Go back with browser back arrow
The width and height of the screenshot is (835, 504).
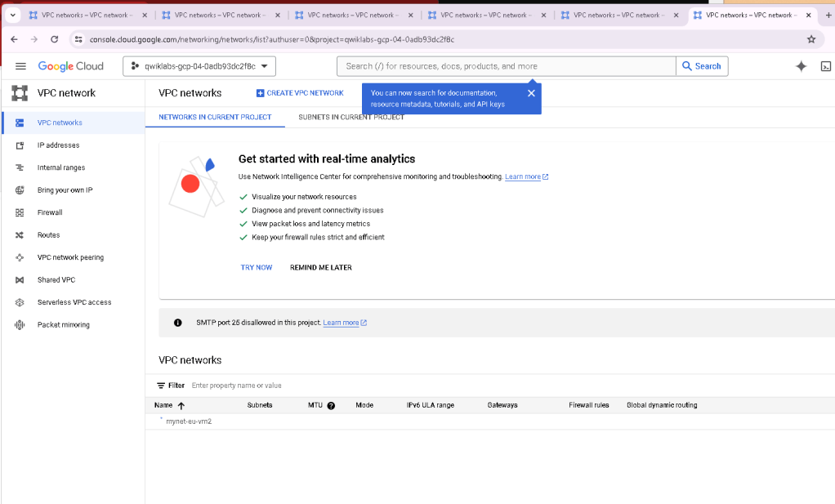(x=15, y=39)
